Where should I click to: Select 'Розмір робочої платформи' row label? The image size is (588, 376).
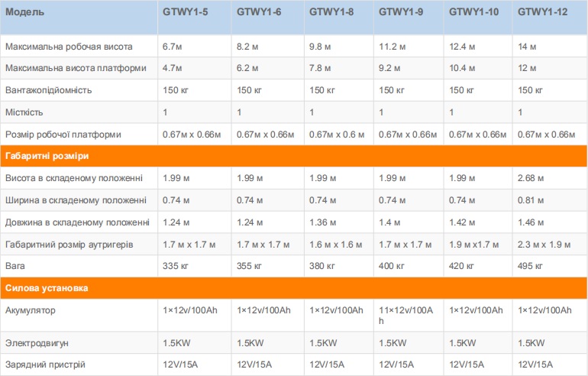(63, 135)
